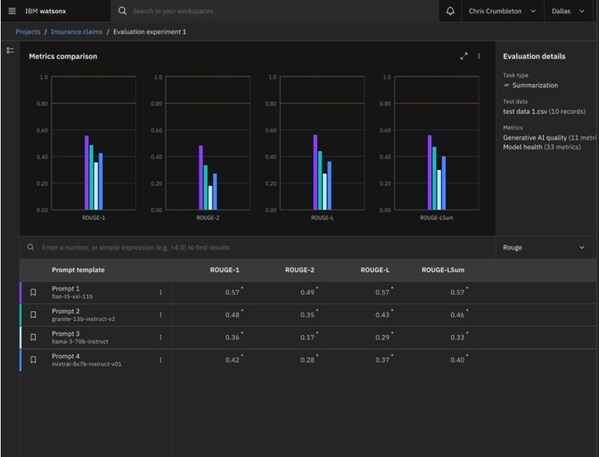Click the search magnifier icon in top bar

[x=122, y=11]
